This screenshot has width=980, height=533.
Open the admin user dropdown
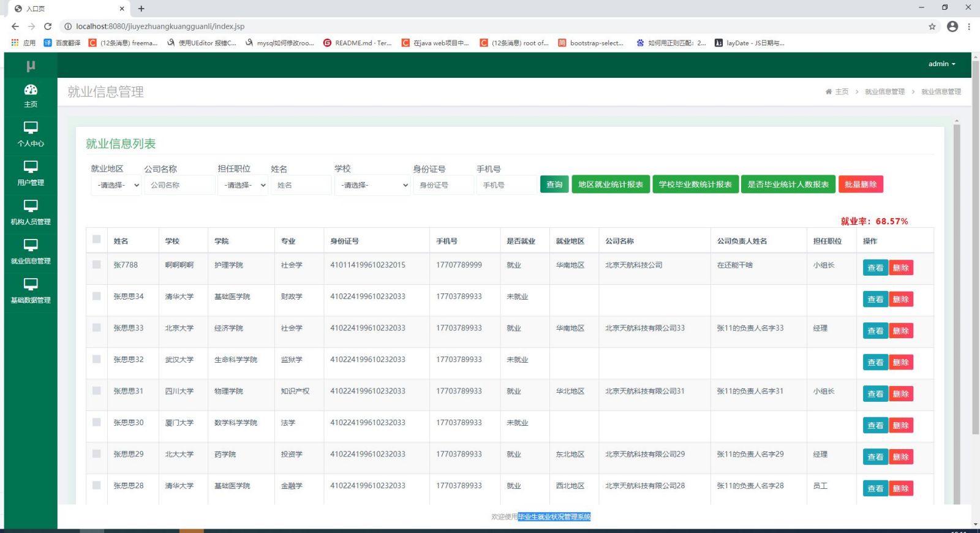coord(941,64)
